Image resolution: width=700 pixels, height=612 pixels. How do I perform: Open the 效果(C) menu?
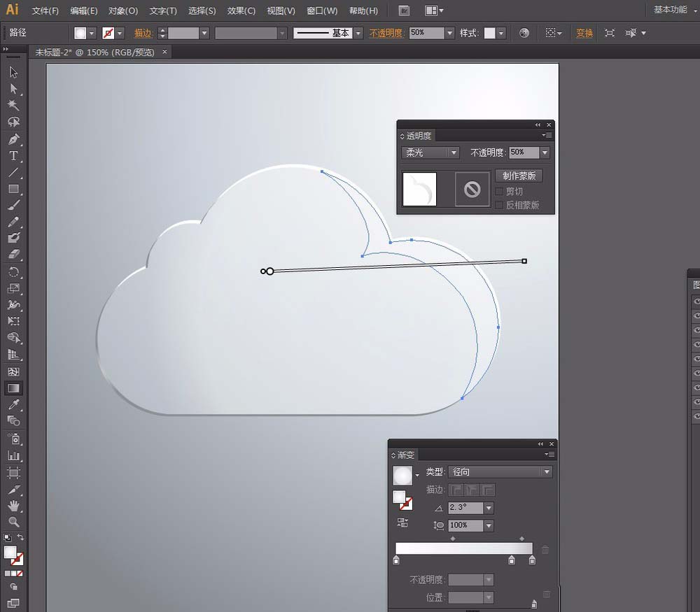(x=241, y=10)
